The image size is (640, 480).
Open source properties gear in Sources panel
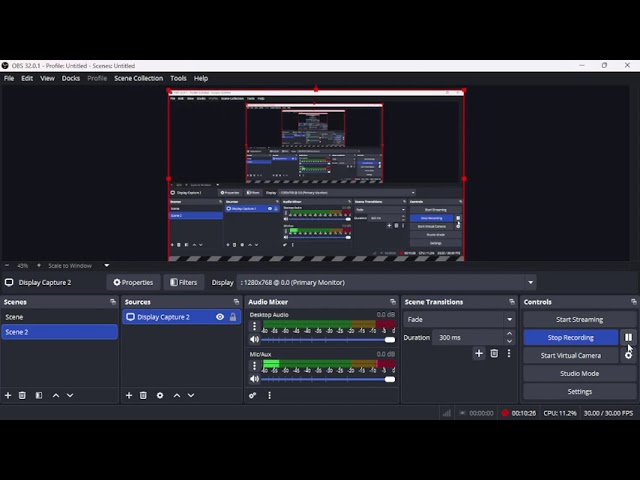[160, 395]
